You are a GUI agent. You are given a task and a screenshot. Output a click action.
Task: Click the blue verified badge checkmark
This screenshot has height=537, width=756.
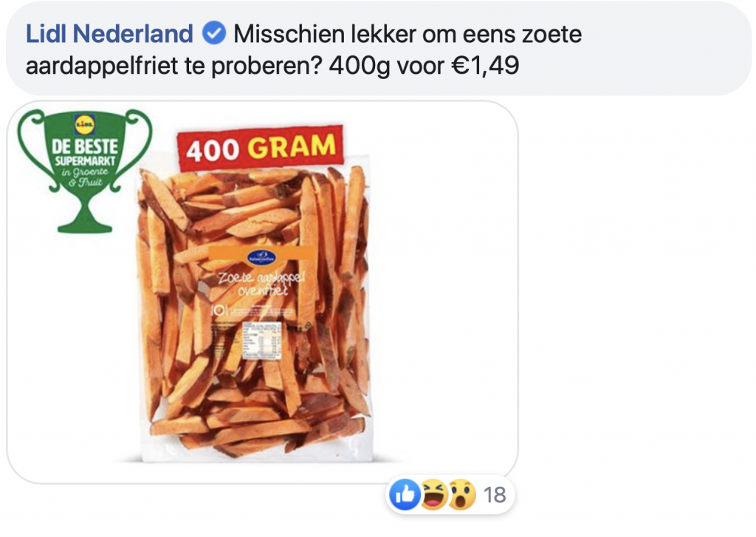[x=213, y=34]
